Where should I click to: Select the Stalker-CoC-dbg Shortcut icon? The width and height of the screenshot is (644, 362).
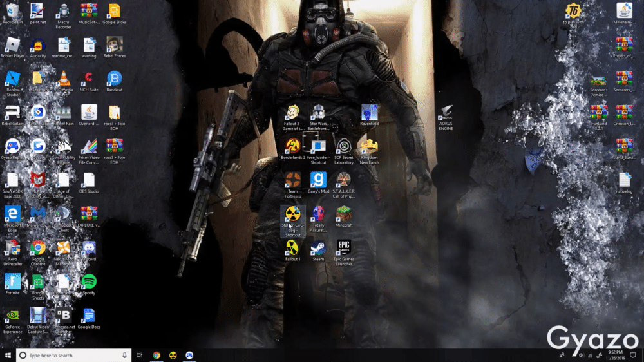pos(293,222)
